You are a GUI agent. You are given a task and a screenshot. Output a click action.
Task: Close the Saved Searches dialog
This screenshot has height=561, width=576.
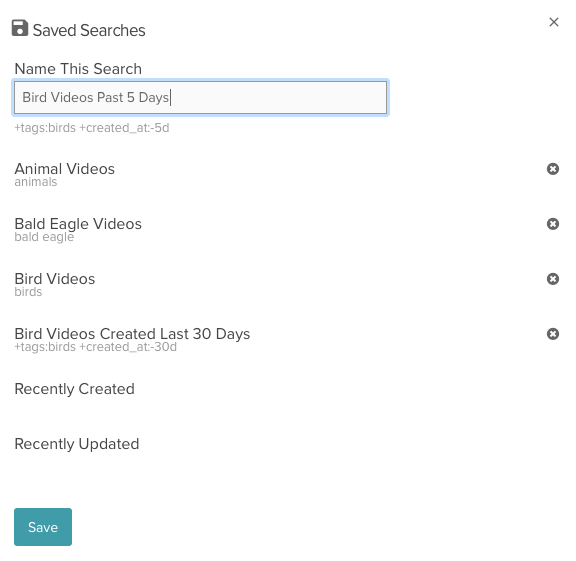[554, 22]
